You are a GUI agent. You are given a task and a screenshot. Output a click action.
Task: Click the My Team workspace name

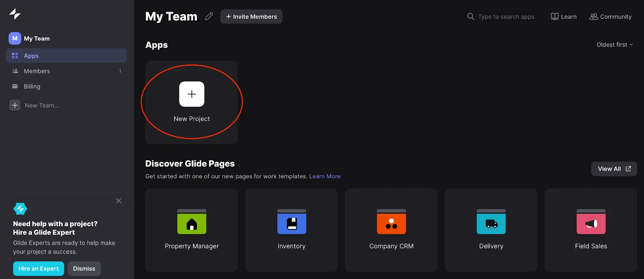coord(37,38)
